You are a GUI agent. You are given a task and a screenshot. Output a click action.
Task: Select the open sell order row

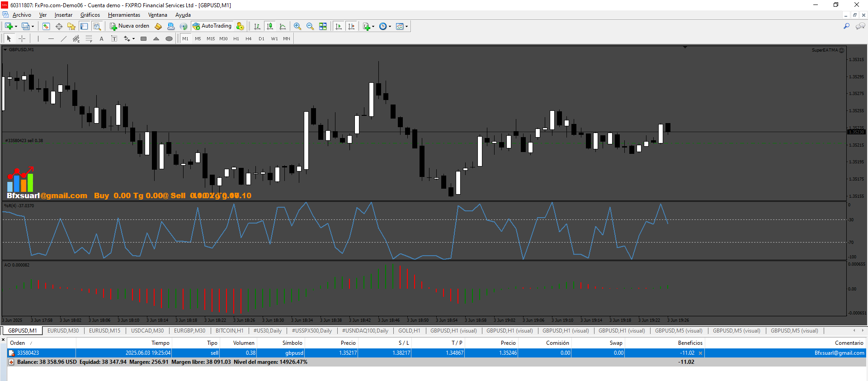pyautogui.click(x=436, y=353)
